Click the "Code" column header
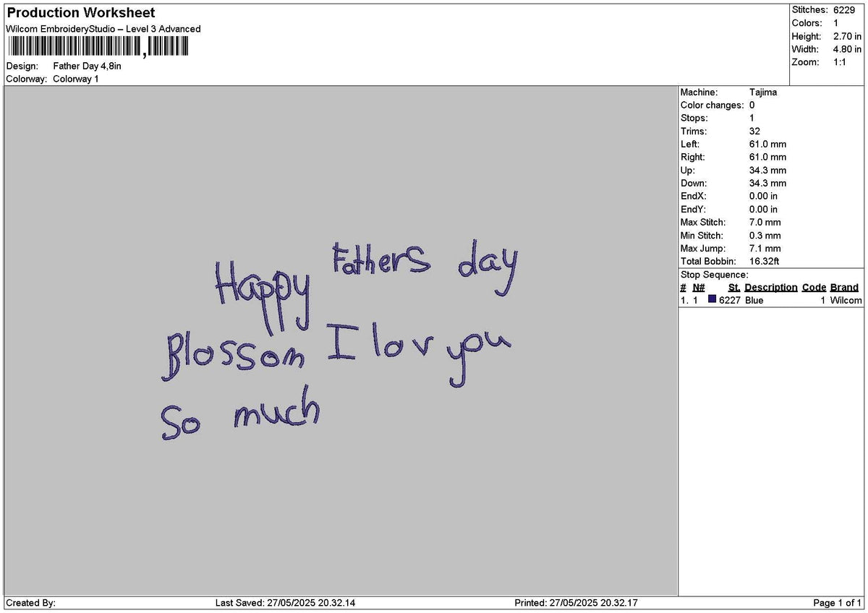This screenshot has width=868, height=613. point(814,288)
